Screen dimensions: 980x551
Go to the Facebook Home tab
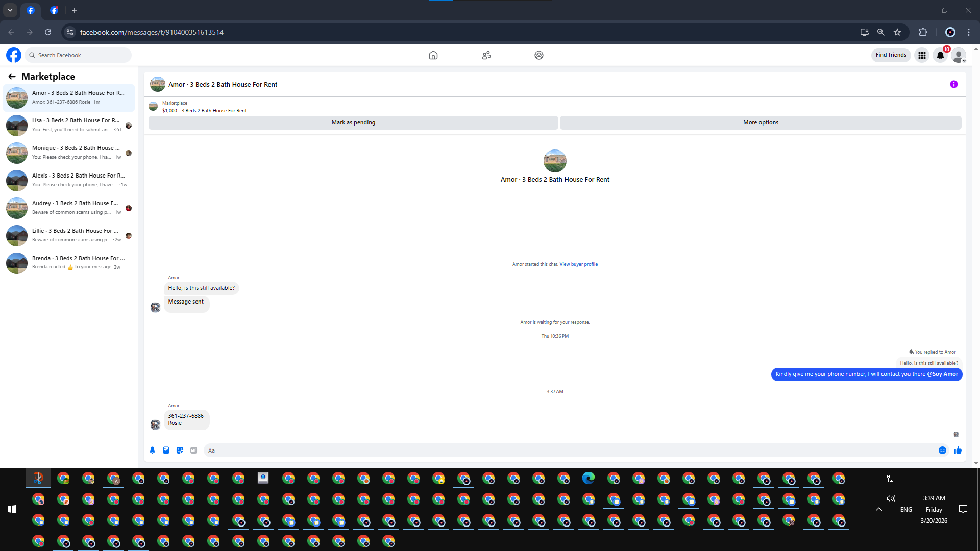pyautogui.click(x=433, y=55)
